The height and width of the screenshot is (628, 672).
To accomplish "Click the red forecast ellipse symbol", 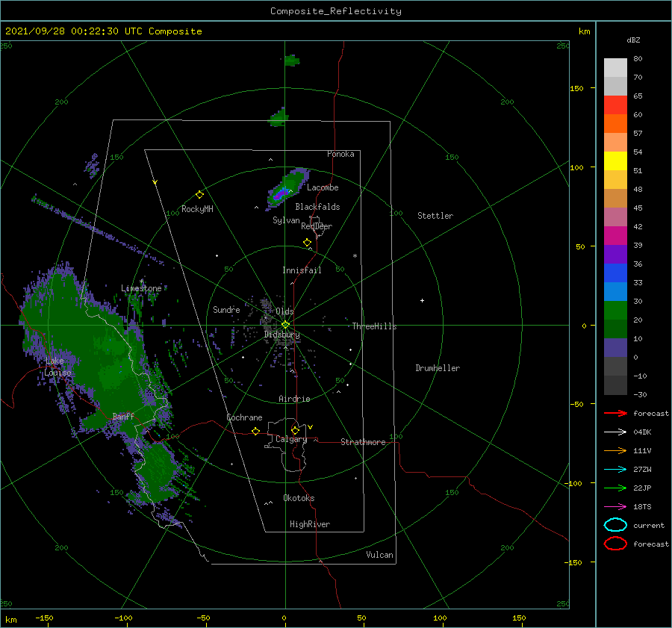I will point(615,544).
